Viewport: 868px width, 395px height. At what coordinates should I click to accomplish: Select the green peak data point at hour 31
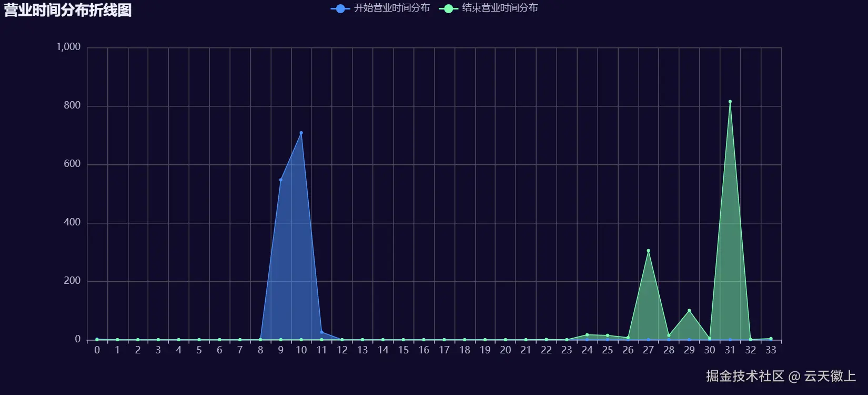(730, 102)
